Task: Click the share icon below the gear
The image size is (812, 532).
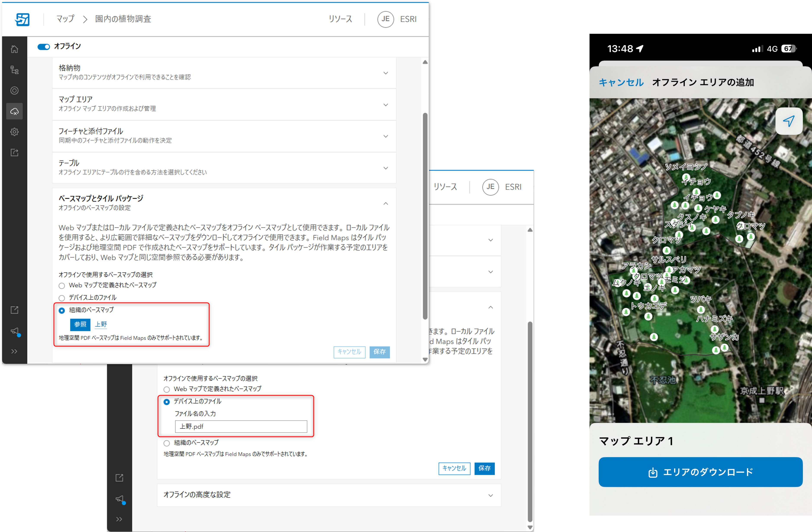Action: point(14,152)
